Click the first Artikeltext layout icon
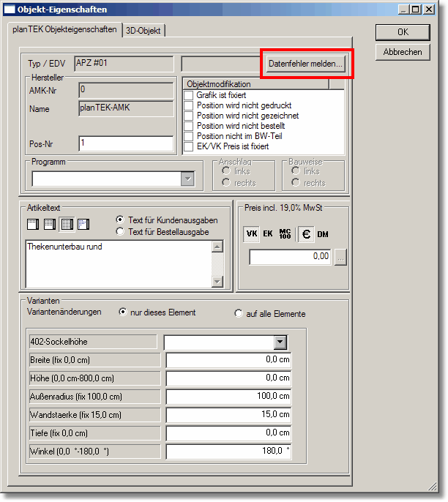 point(32,225)
